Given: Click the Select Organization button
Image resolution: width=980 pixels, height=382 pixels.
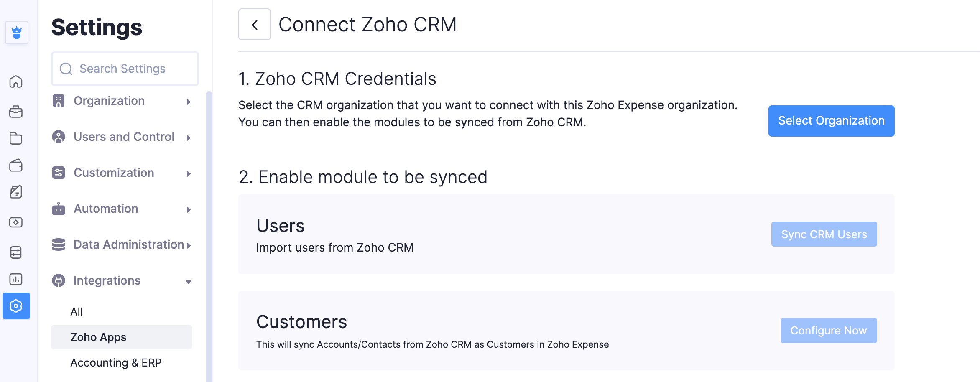Looking at the screenshot, I should [831, 121].
